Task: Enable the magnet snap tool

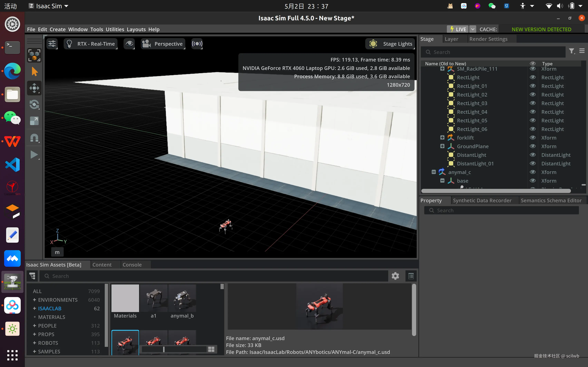Action: click(34, 138)
